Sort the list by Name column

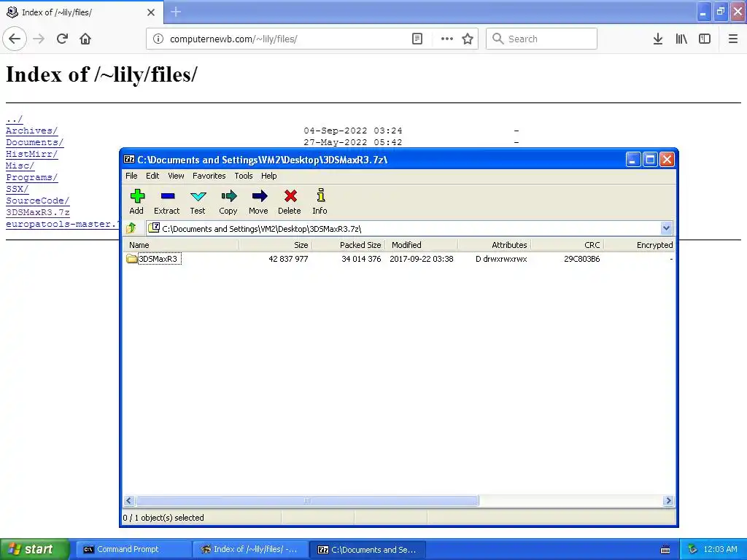pos(181,245)
